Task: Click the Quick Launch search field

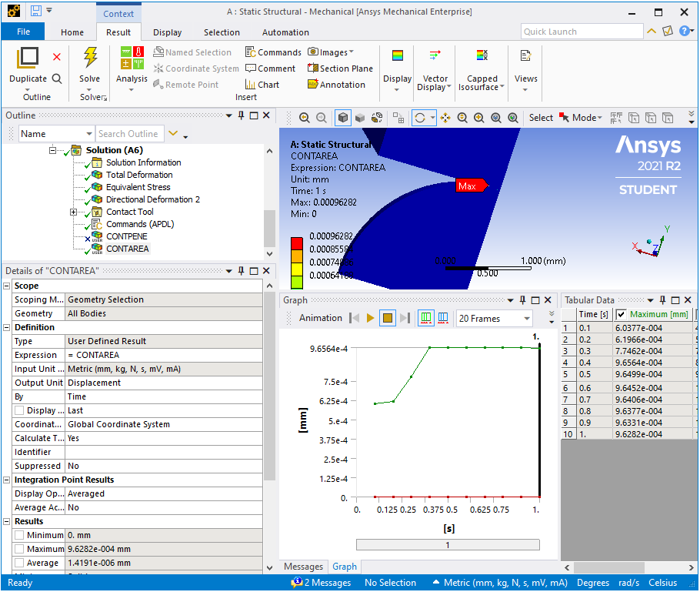Action: 582,32
